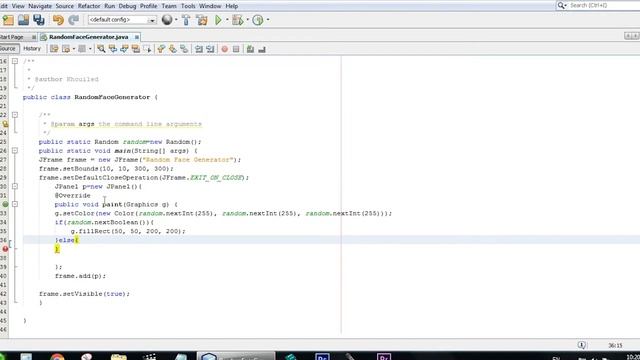This screenshot has height=360, width=640.
Task: Start macro recording with the red circle icon
Action: pos(224,49)
